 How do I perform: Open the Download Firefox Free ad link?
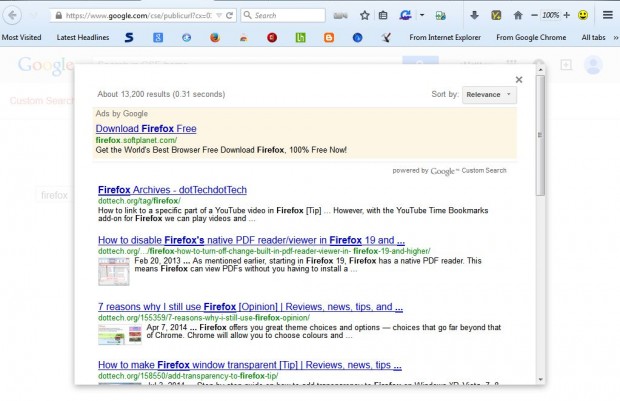(x=146, y=129)
